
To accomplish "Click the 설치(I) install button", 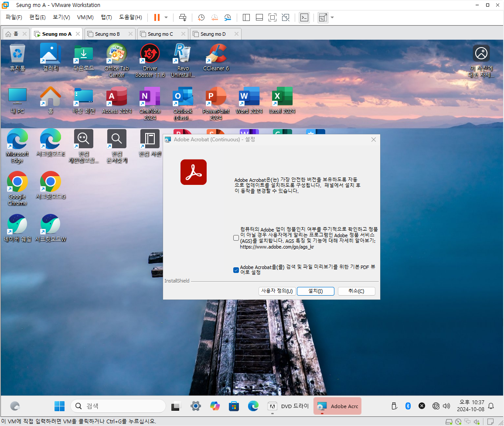I will click(316, 291).
